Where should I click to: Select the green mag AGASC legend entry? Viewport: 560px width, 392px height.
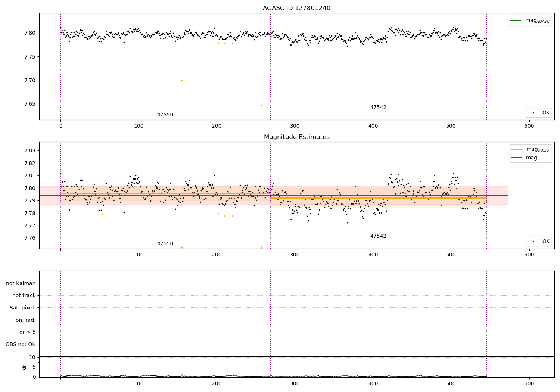(x=530, y=21)
